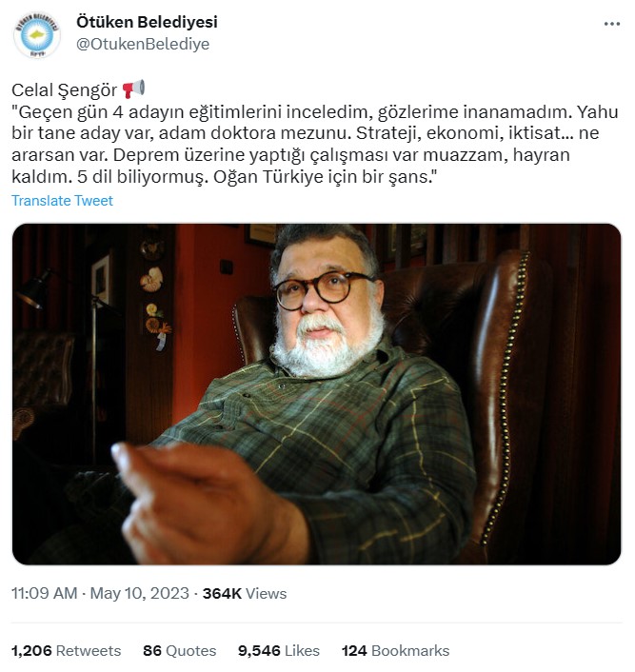Click the May 10, 2023 date

click(139, 594)
